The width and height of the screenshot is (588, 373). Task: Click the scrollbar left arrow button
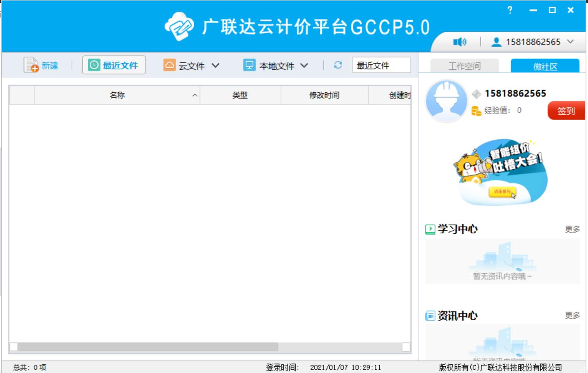14,347
